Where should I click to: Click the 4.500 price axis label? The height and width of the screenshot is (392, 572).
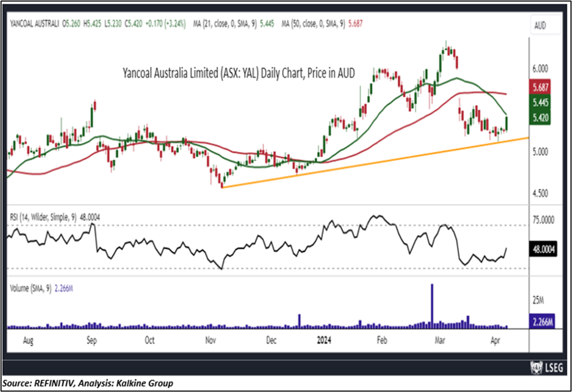pyautogui.click(x=541, y=193)
